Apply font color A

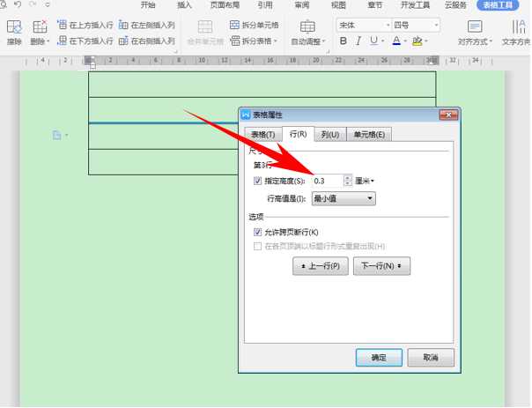[396, 41]
